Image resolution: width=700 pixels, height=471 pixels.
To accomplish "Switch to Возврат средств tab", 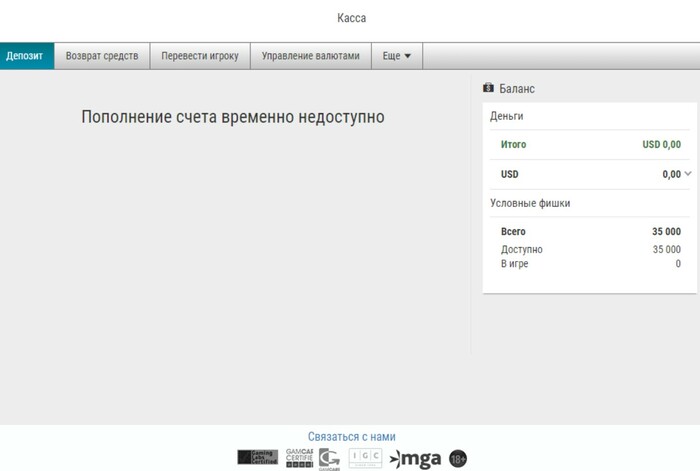I will click(x=102, y=56).
